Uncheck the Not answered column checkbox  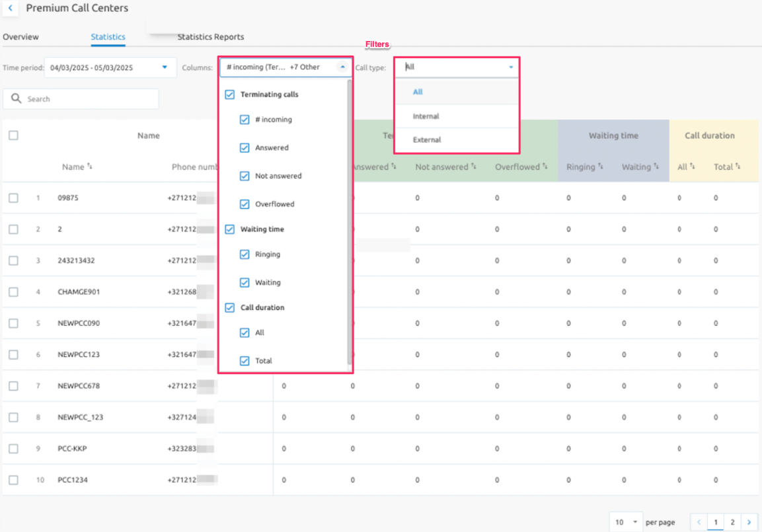pyautogui.click(x=245, y=176)
